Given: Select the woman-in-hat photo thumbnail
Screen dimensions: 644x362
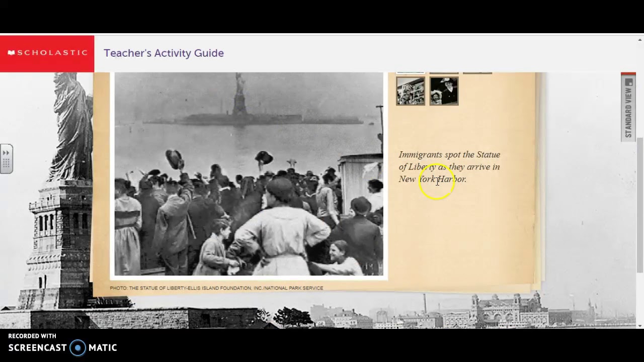Looking at the screenshot, I should (x=444, y=91).
